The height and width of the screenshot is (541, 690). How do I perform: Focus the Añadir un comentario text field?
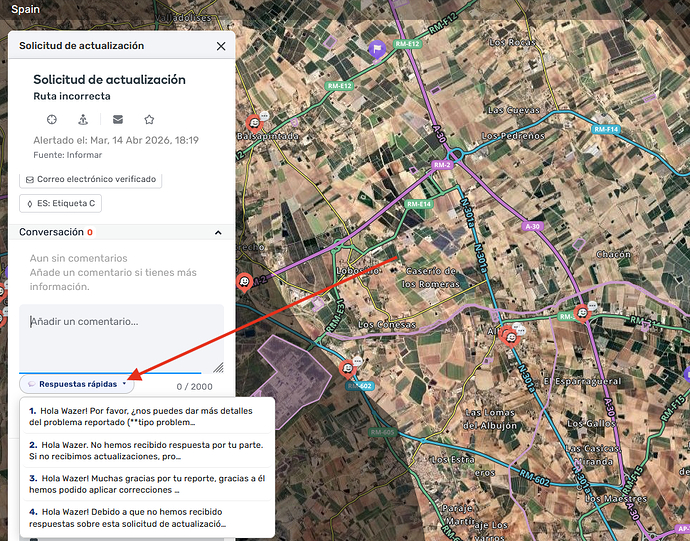click(x=121, y=339)
